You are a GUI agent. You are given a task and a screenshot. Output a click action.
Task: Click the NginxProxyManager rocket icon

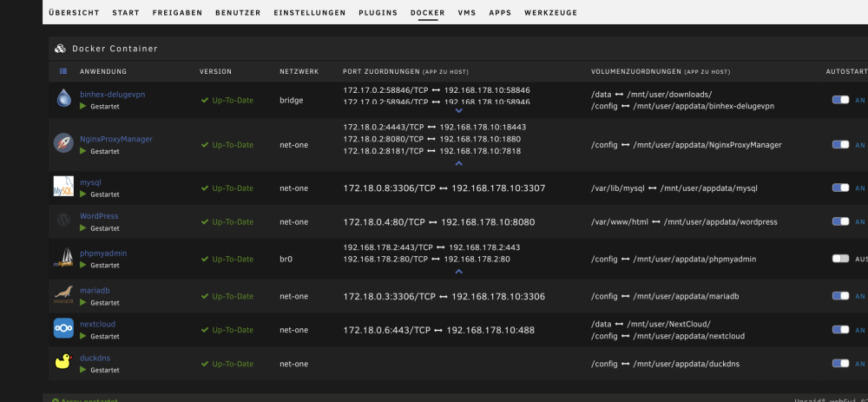coord(63,143)
